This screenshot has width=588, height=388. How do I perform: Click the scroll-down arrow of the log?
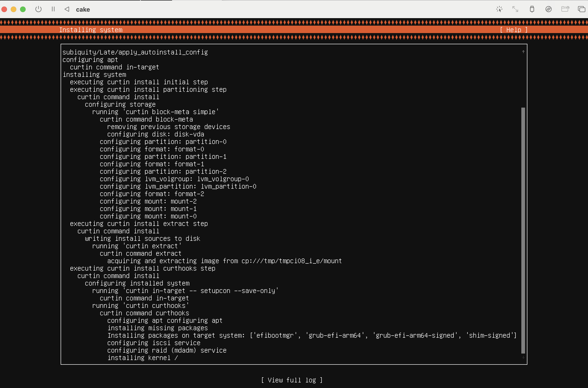523,357
